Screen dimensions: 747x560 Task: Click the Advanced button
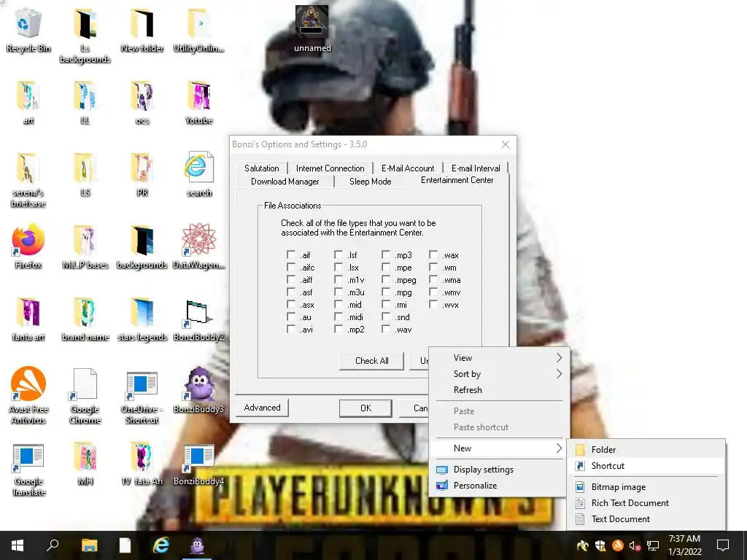pyautogui.click(x=262, y=408)
